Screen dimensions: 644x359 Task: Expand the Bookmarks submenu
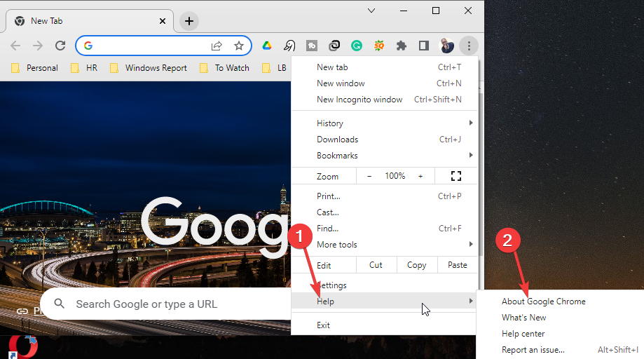[385, 155]
